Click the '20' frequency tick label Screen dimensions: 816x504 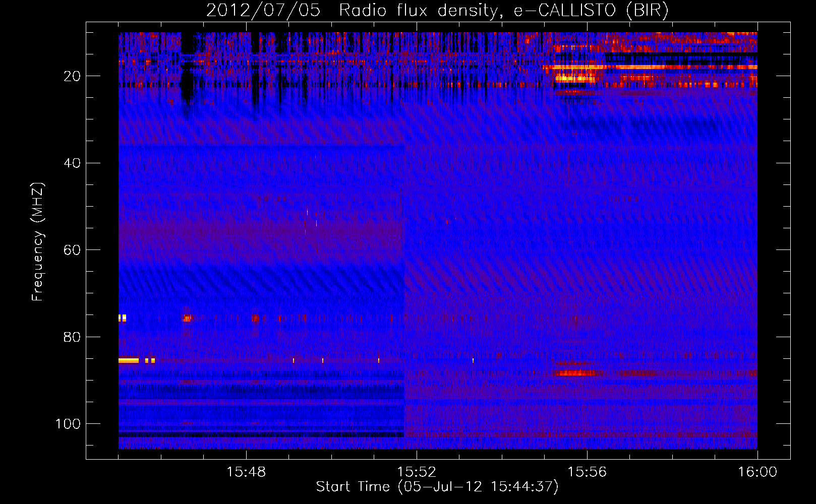72,76
